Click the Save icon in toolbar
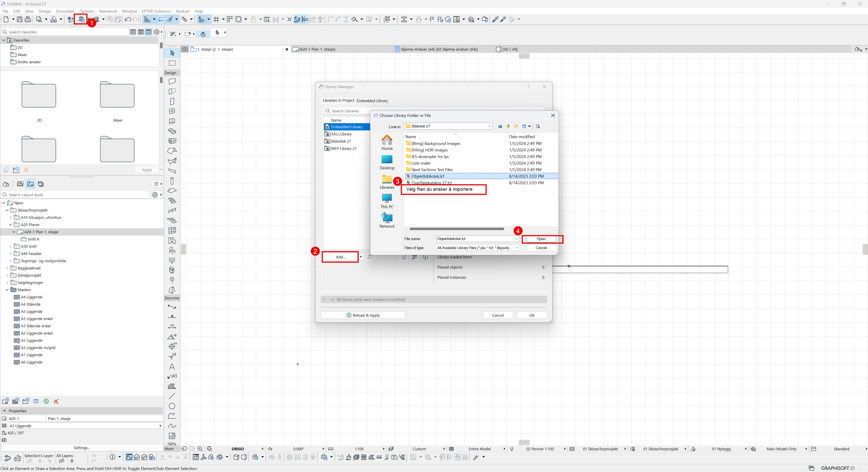Screen dimensions: 868x472 [x=19, y=19]
